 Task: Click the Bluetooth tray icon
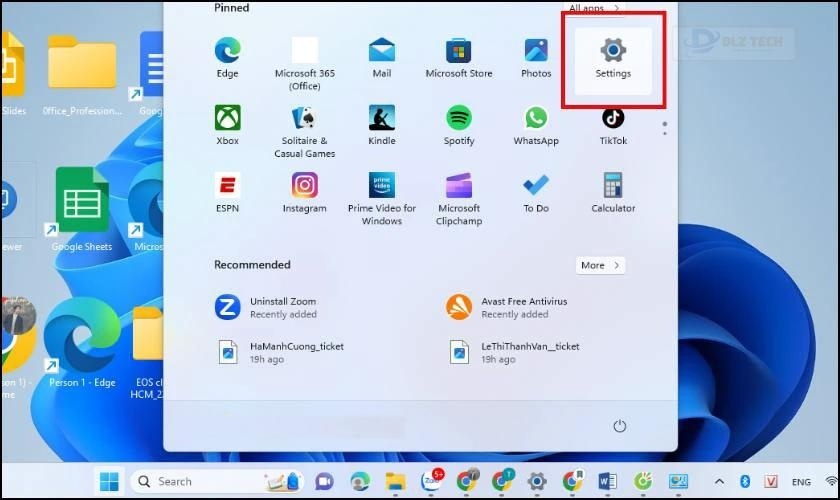(745, 481)
